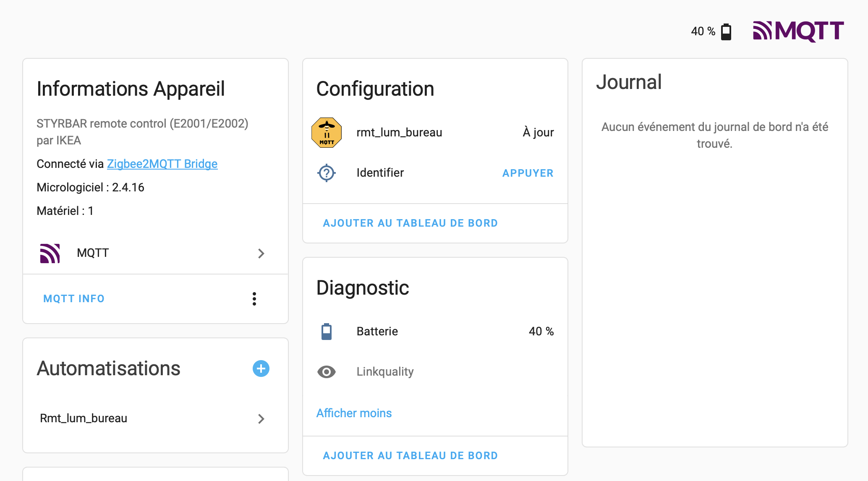Click Micrologiciel : 2.4.16 text
This screenshot has height=481, width=868.
tap(90, 187)
